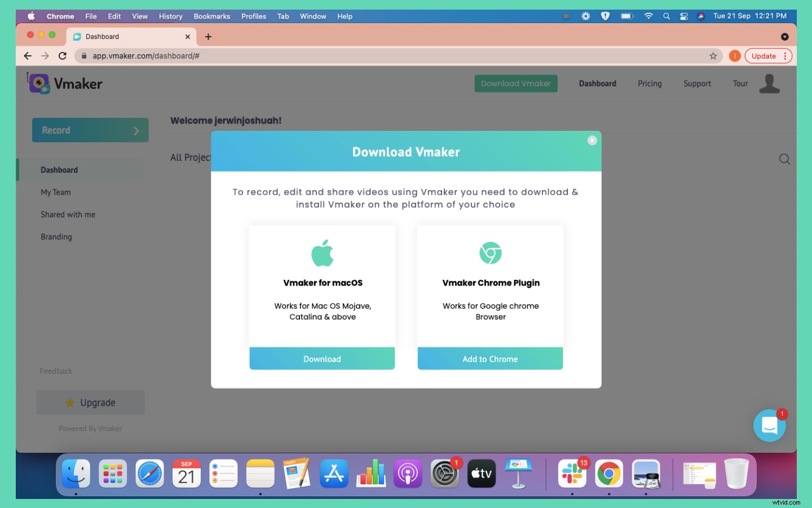Image resolution: width=812 pixels, height=508 pixels.
Task: Open the Pricing page link
Action: coord(650,84)
